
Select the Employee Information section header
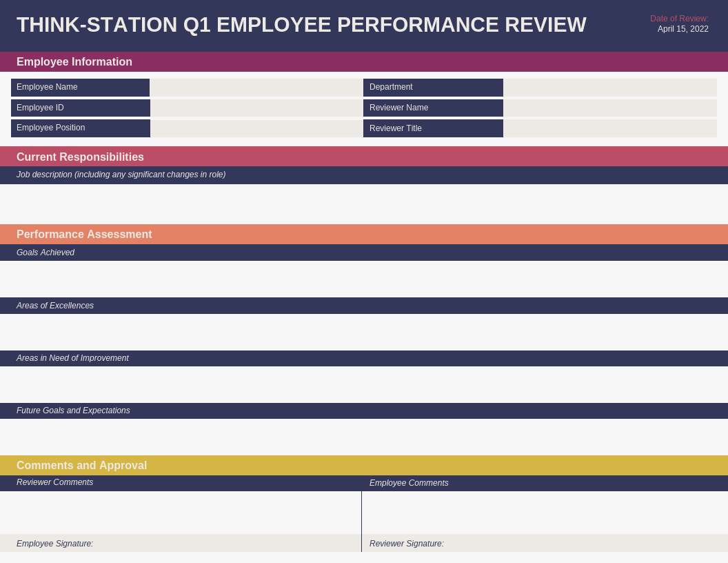click(74, 61)
